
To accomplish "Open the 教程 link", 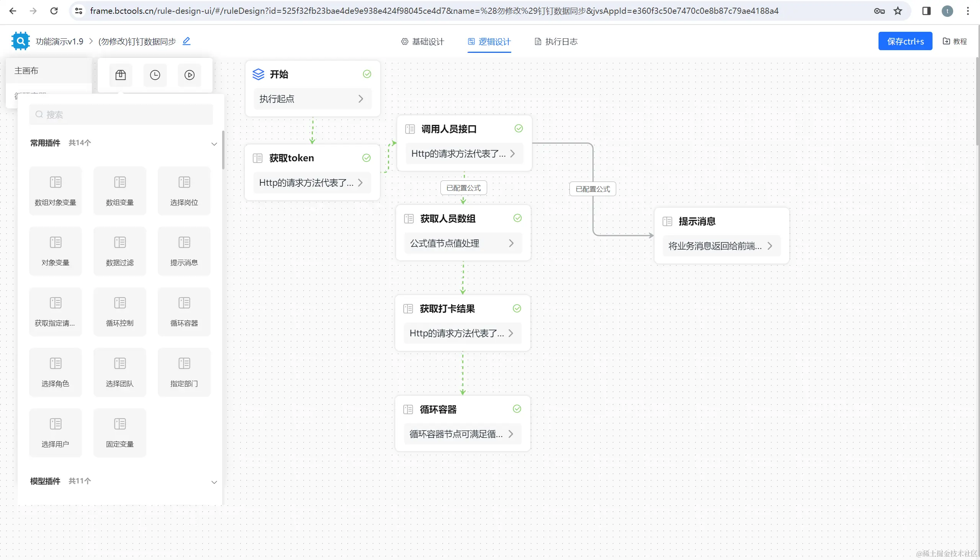I will click(955, 41).
